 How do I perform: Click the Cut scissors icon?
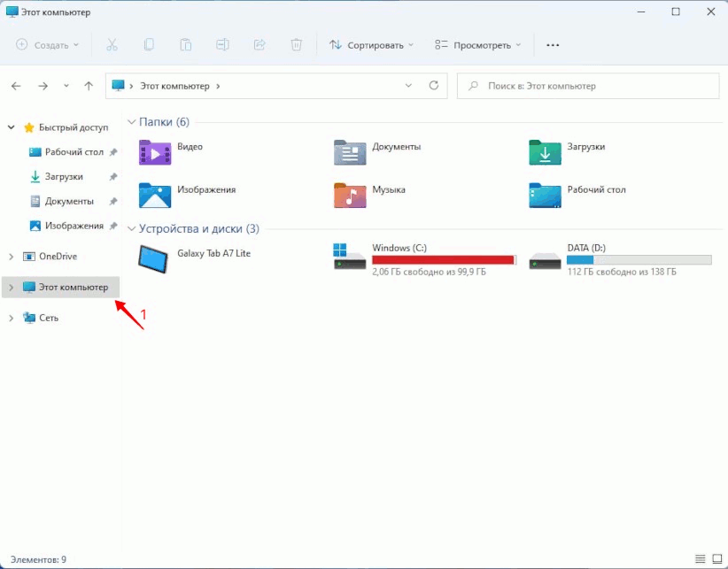112,45
